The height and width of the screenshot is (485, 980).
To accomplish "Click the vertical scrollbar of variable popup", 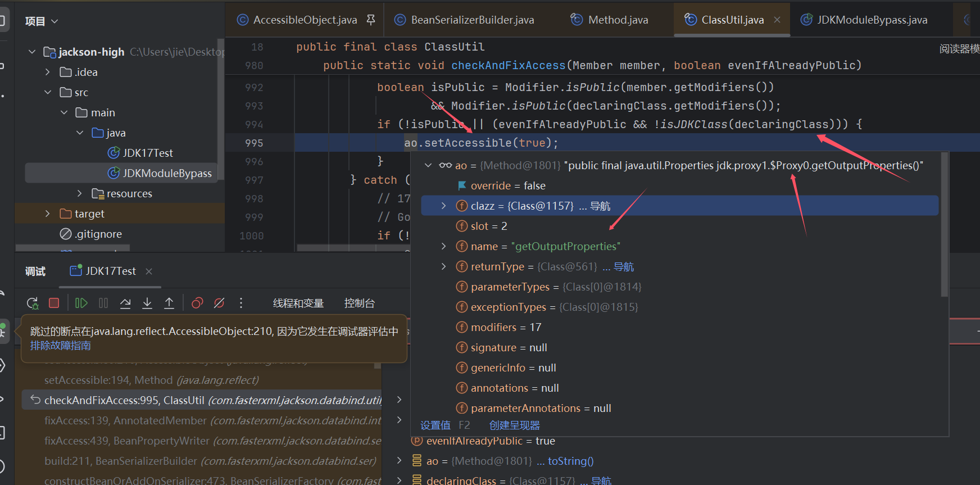I will [945, 224].
